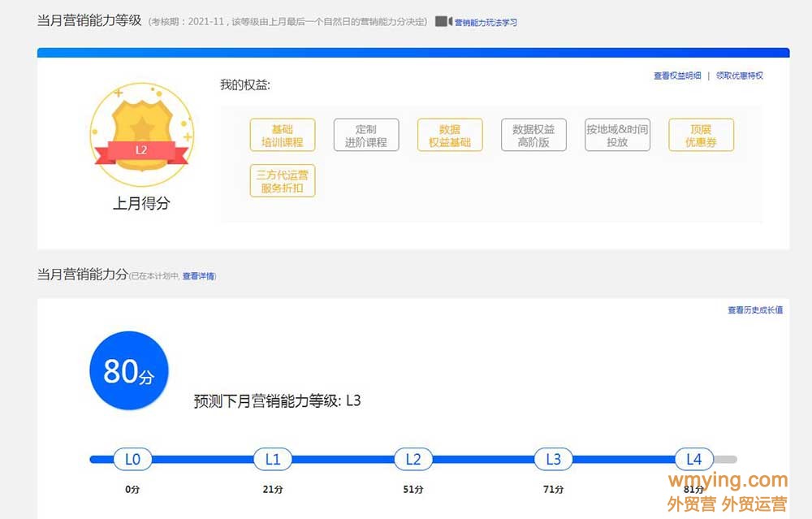Click the 51分 threshold label
The width and height of the screenshot is (812, 519).
tap(412, 489)
